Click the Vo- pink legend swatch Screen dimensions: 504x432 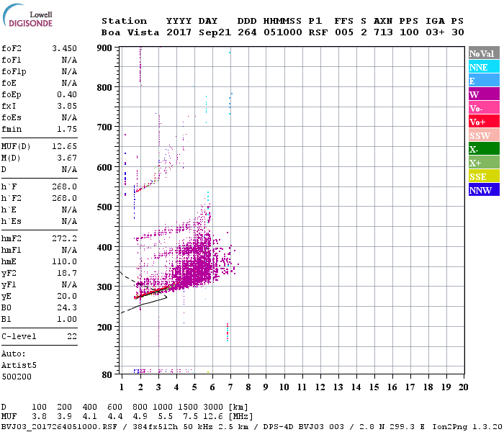[484, 108]
